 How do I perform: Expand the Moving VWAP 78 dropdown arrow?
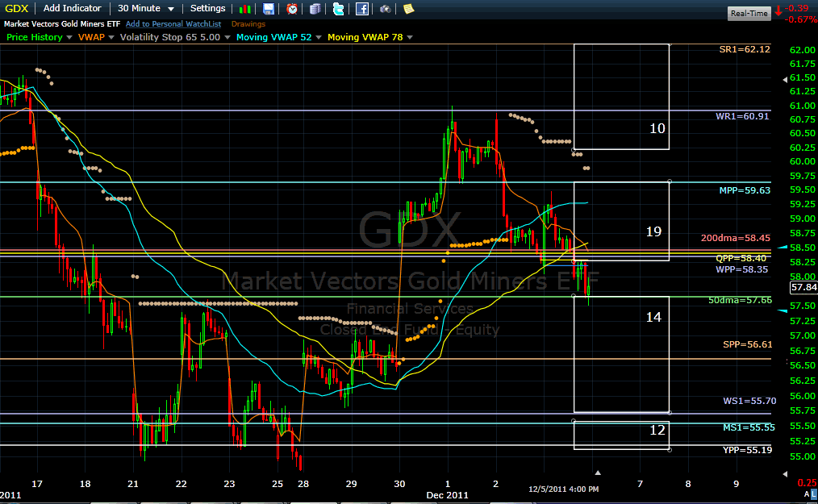(x=410, y=38)
